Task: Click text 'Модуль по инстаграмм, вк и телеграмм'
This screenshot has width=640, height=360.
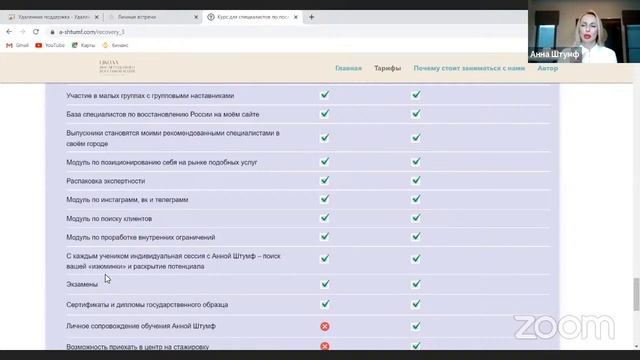Action: 127,200
